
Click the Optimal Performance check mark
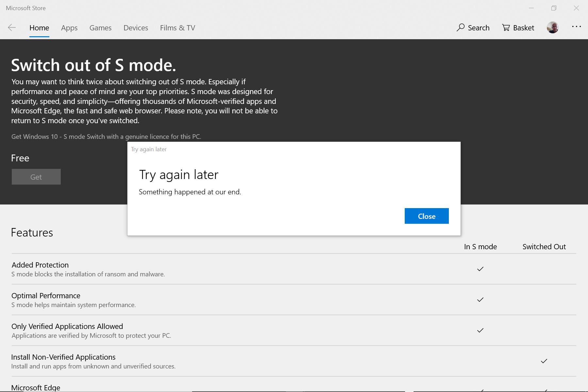(x=480, y=300)
